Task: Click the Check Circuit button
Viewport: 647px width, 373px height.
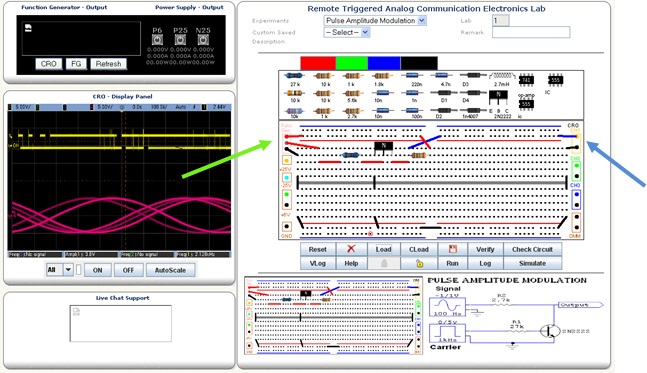Action: click(x=532, y=249)
